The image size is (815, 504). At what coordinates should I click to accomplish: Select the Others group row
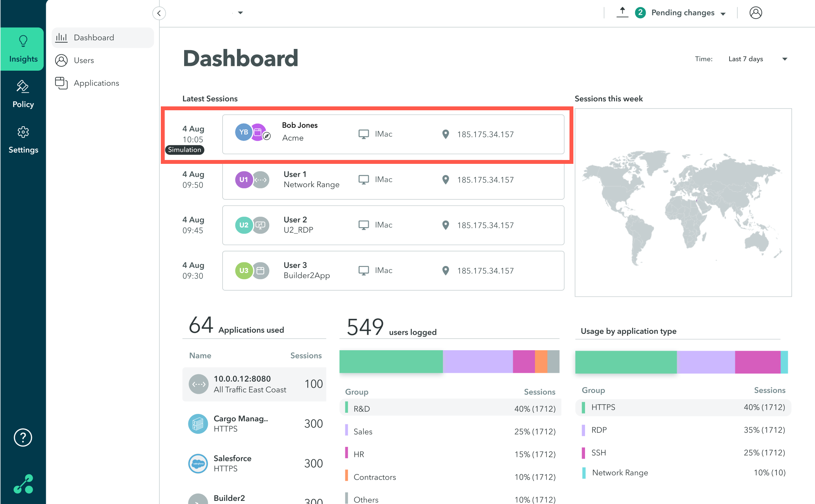(x=450, y=499)
